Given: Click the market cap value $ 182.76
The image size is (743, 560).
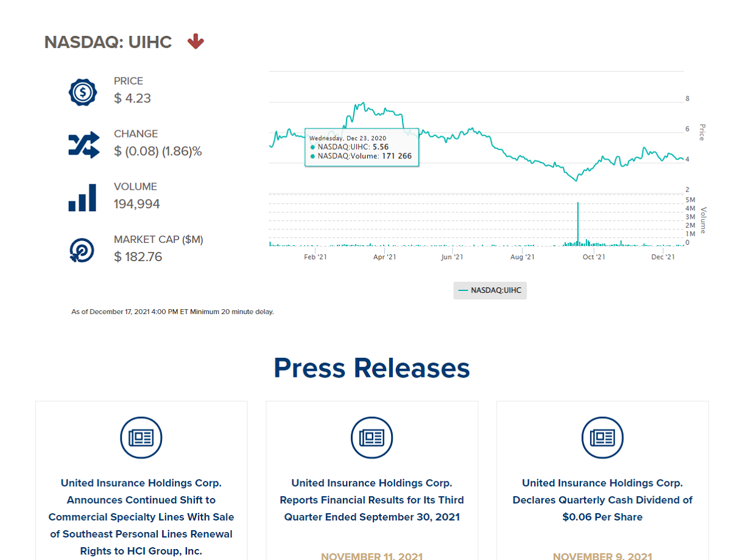Looking at the screenshot, I should click(x=138, y=257).
